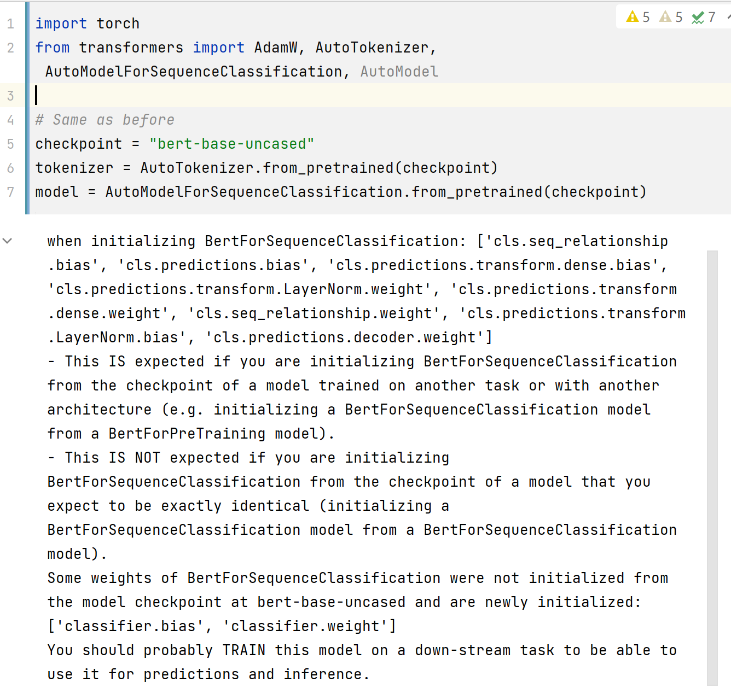Click the greyed-out AutoModel import
This screenshot has width=731, height=700.
point(399,72)
